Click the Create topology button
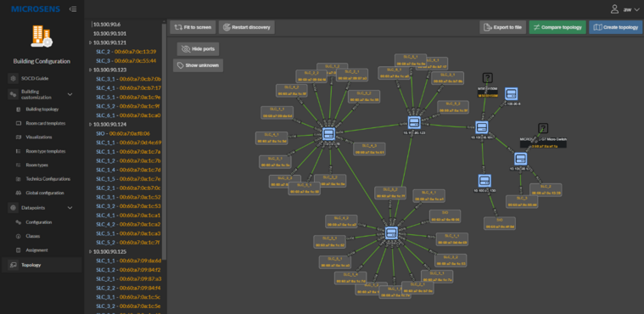 (x=615, y=27)
